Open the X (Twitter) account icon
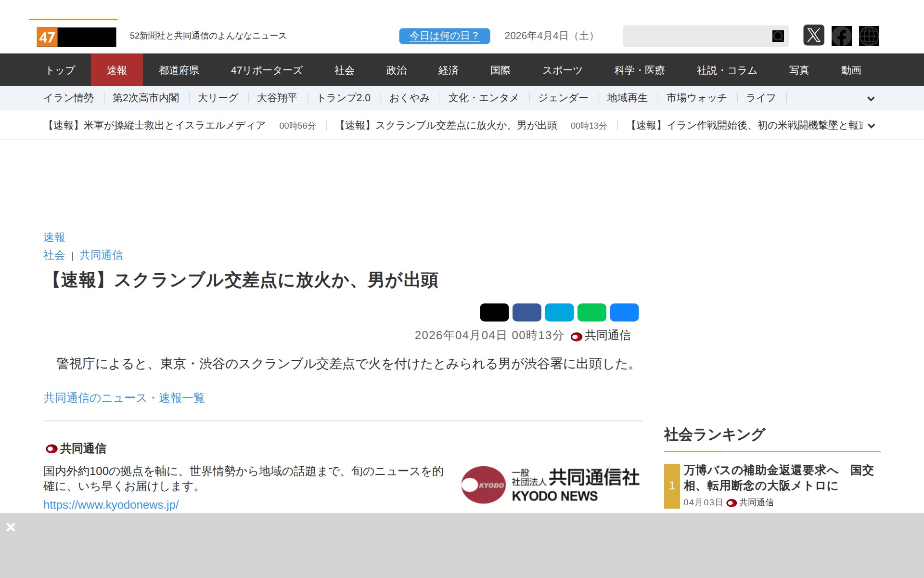 (x=813, y=36)
